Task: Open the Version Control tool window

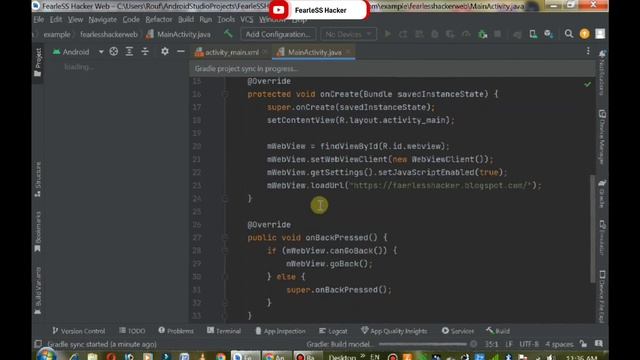Action: (x=79, y=331)
